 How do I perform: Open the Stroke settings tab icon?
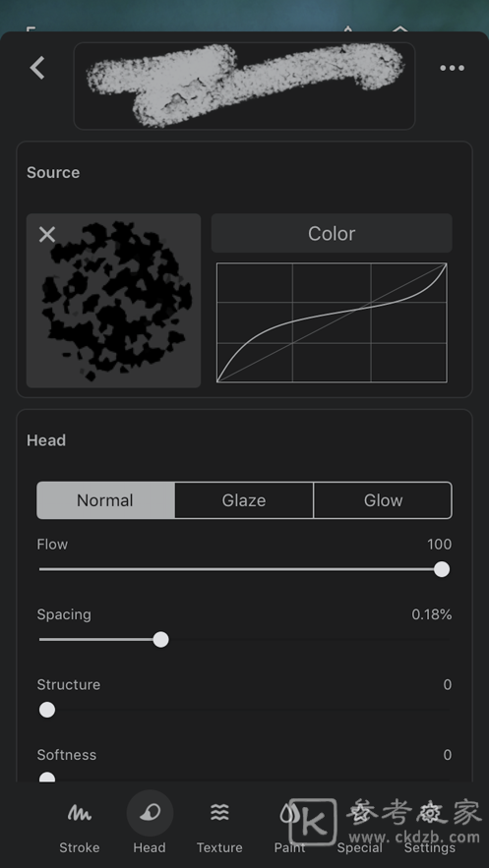79,813
